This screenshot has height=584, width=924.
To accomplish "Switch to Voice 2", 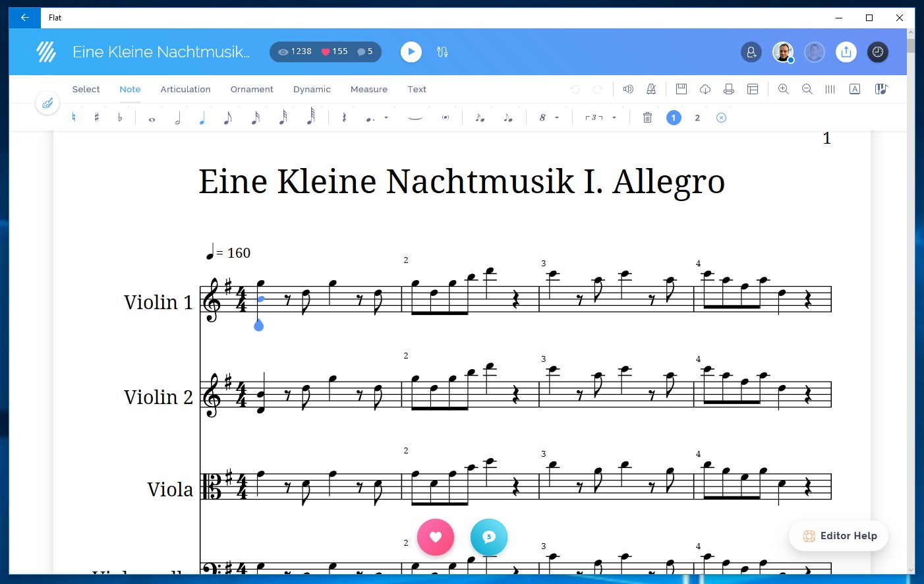I will 697,117.
